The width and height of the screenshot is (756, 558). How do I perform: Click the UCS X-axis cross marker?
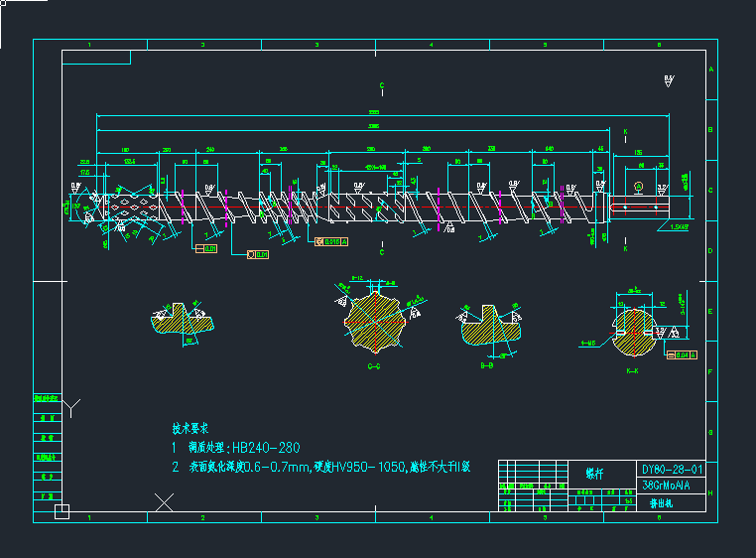(x=164, y=503)
